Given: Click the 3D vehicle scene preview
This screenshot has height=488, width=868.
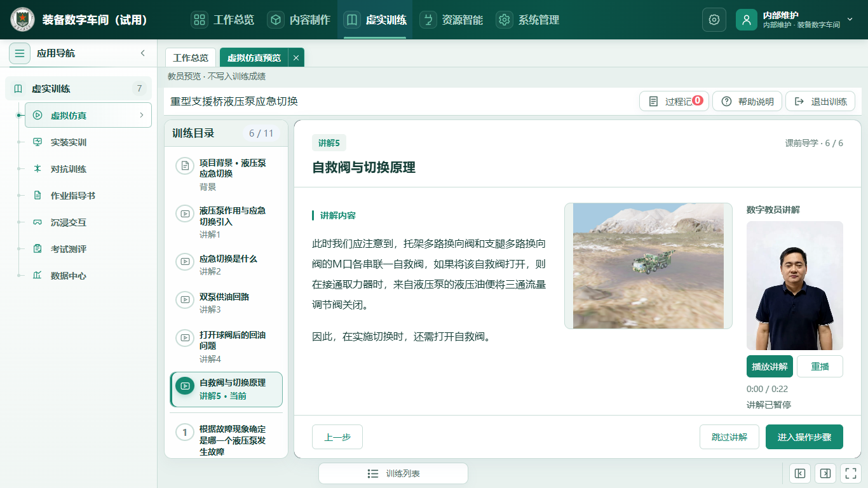Looking at the screenshot, I should [x=648, y=266].
